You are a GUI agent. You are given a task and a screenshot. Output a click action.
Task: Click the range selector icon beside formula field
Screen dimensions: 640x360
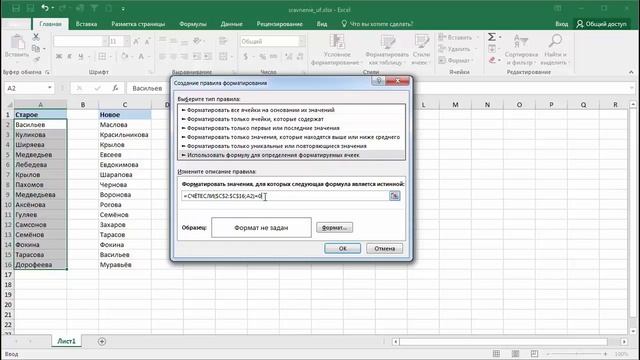pos(394,196)
